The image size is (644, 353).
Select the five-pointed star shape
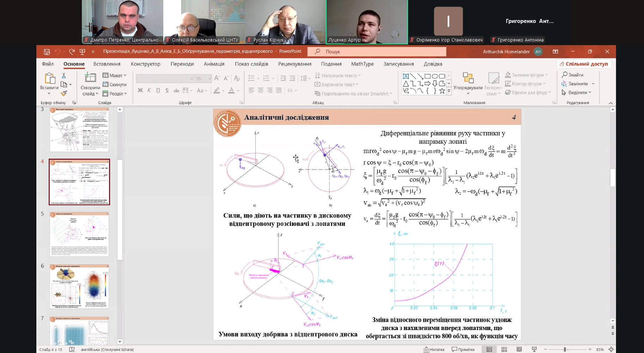(x=442, y=91)
